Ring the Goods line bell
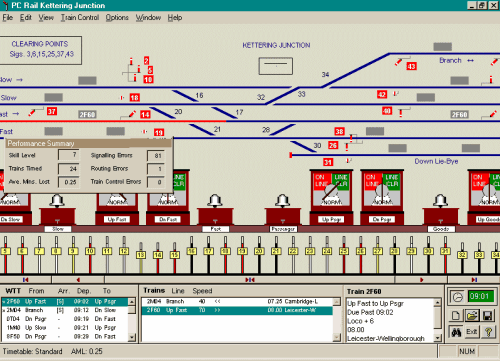Screen dimensions: 500x361 coord(440,201)
